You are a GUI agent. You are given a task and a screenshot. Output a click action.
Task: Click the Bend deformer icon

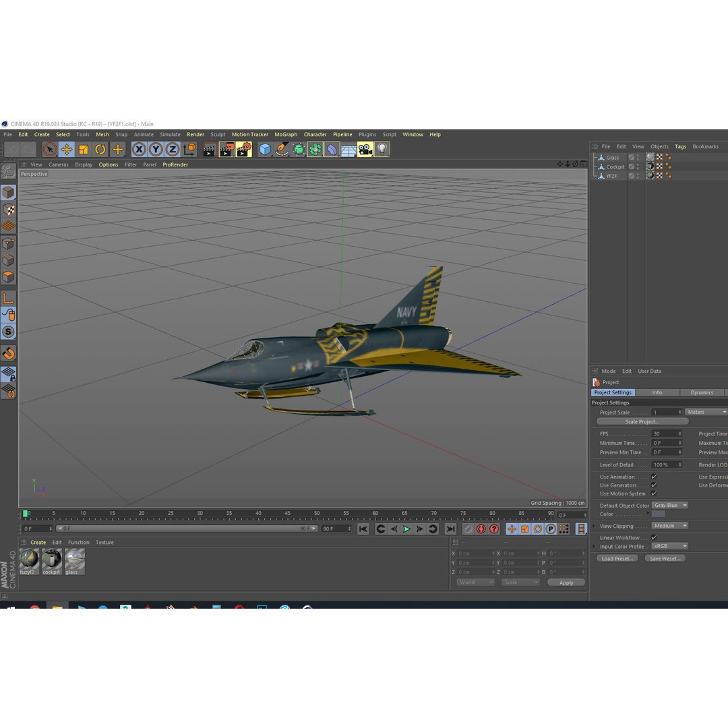(332, 150)
